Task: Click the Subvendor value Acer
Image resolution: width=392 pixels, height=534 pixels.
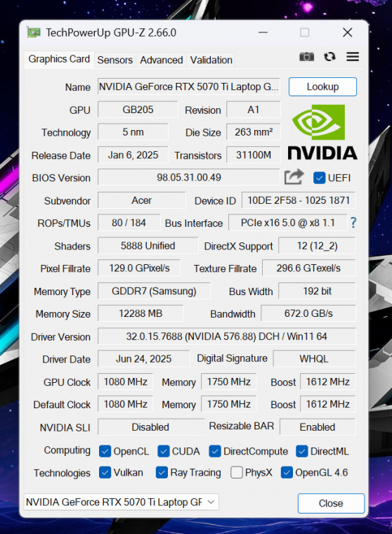Action: pyautogui.click(x=142, y=200)
